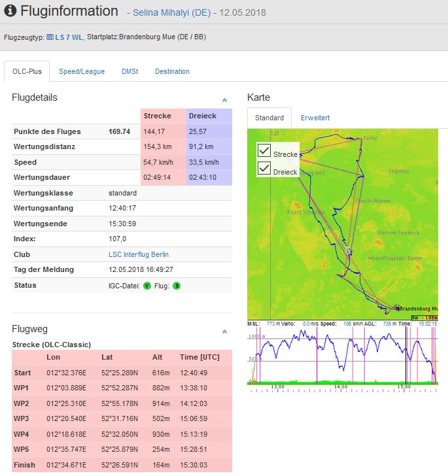Viewport: 448px width, 476px height.
Task: Click the info icon beside Fluginformation
Action: pos(10,11)
